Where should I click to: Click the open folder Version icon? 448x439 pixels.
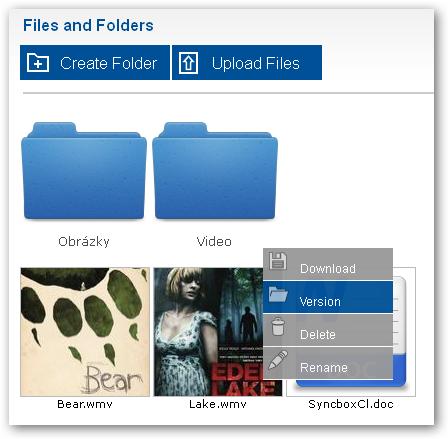click(x=278, y=294)
